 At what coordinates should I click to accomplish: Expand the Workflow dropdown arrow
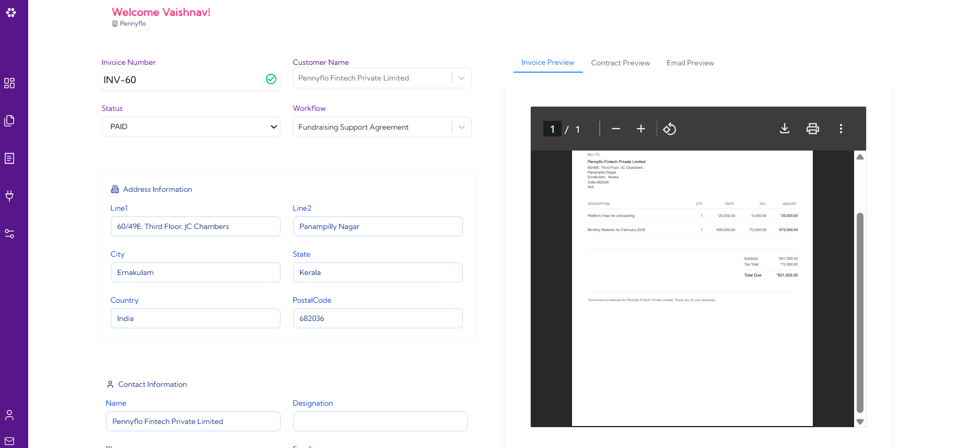tap(462, 127)
